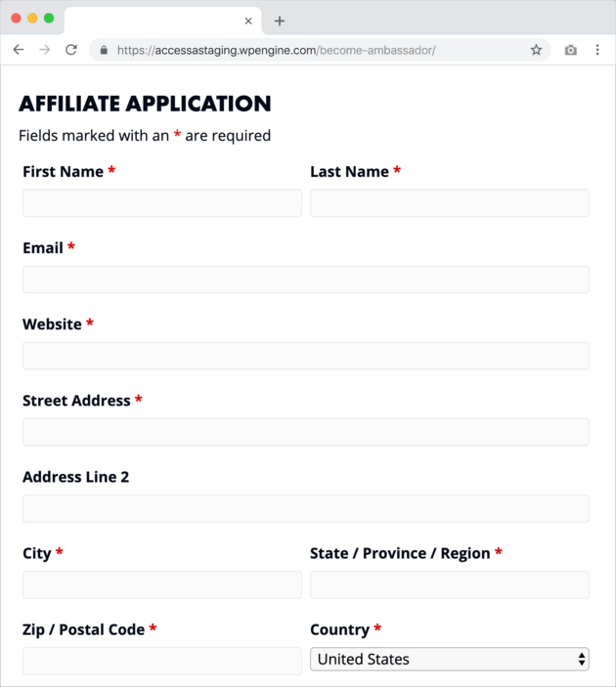
Task: Click the browser forward arrow
Action: [44, 50]
